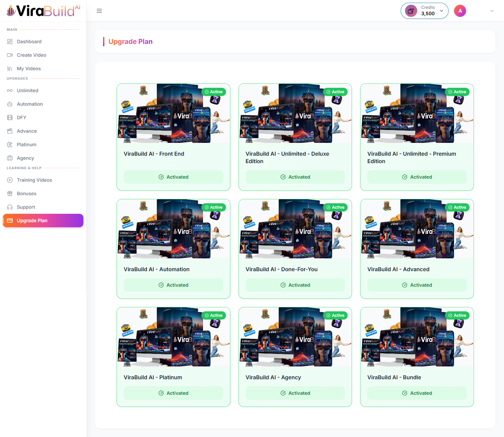Click the Training Videos play icon
504x437 pixels.
click(x=10, y=180)
